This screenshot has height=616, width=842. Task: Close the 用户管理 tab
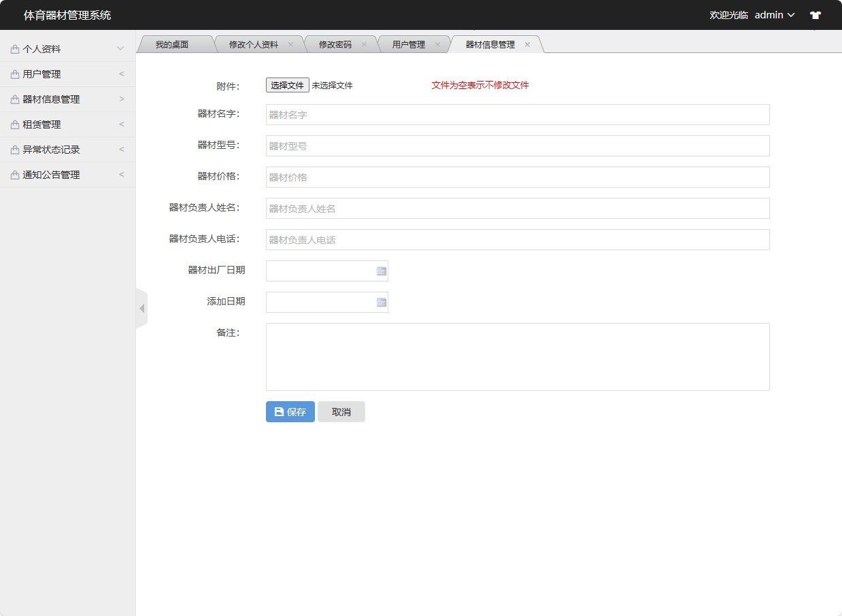point(438,44)
